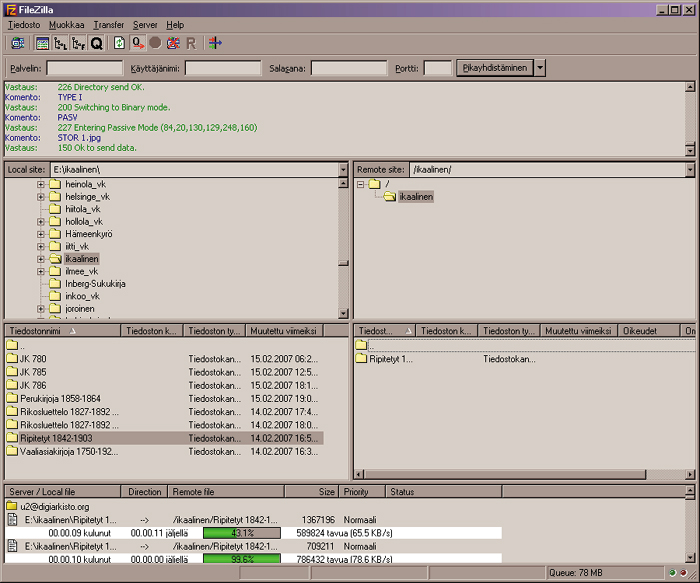This screenshot has width=700, height=583.
Task: Select the Ripitetyt 1842-1903 local folder icon
Action: pos(12,438)
